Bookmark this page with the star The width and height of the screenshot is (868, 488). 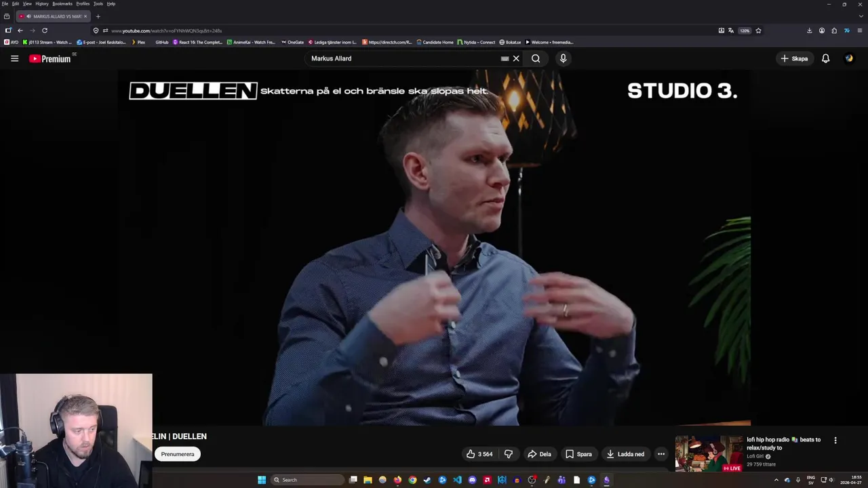point(758,30)
